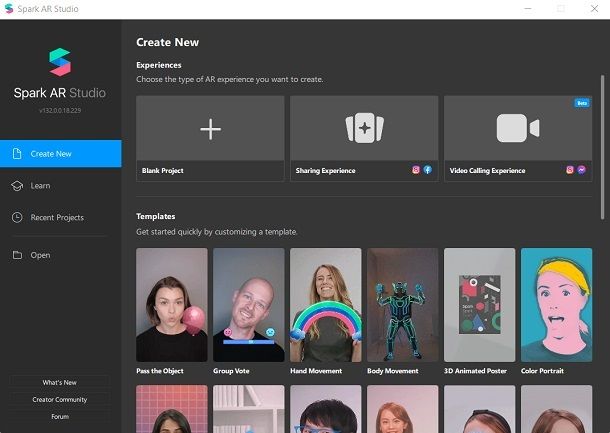Open the pink grid background template
610x433 pixels.
tap(172, 409)
